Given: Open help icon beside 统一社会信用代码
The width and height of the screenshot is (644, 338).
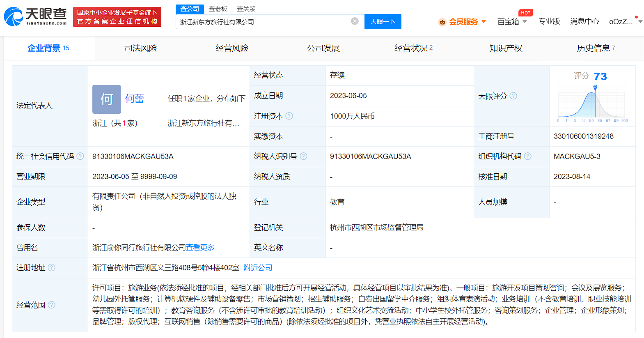Looking at the screenshot, I should tap(80, 156).
